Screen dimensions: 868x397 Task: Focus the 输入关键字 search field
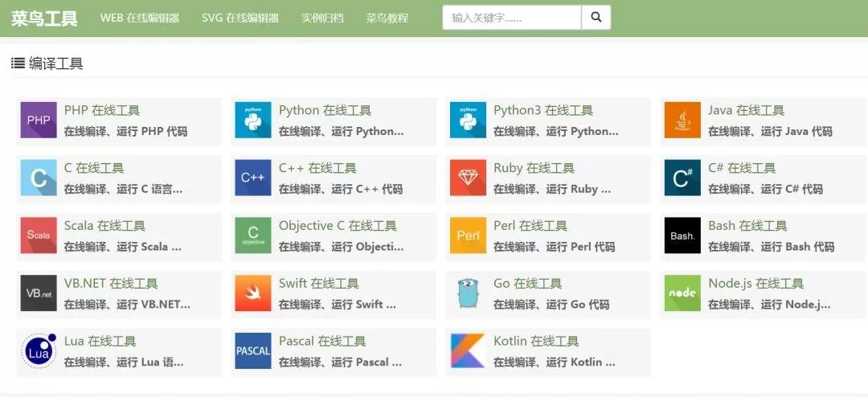(x=511, y=17)
